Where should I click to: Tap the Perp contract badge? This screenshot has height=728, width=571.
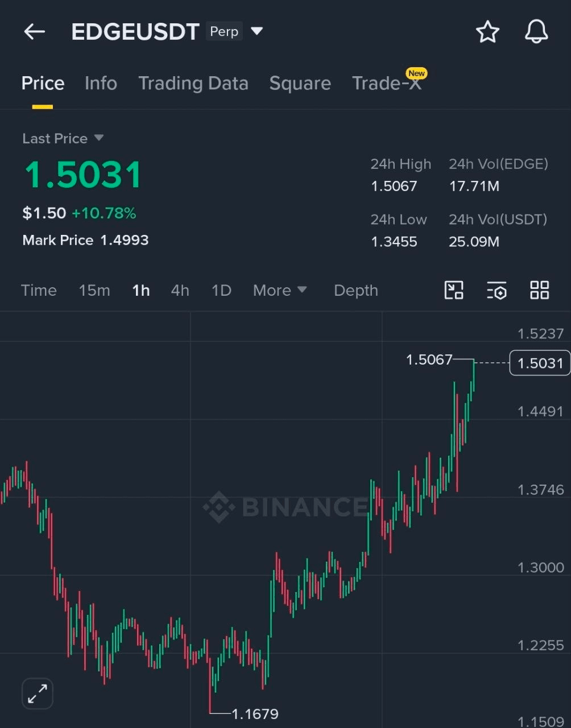point(224,31)
